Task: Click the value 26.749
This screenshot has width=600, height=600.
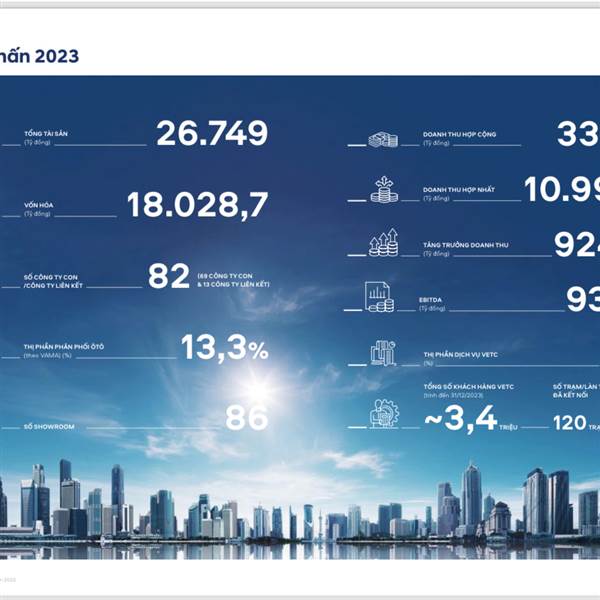Action: click(212, 133)
